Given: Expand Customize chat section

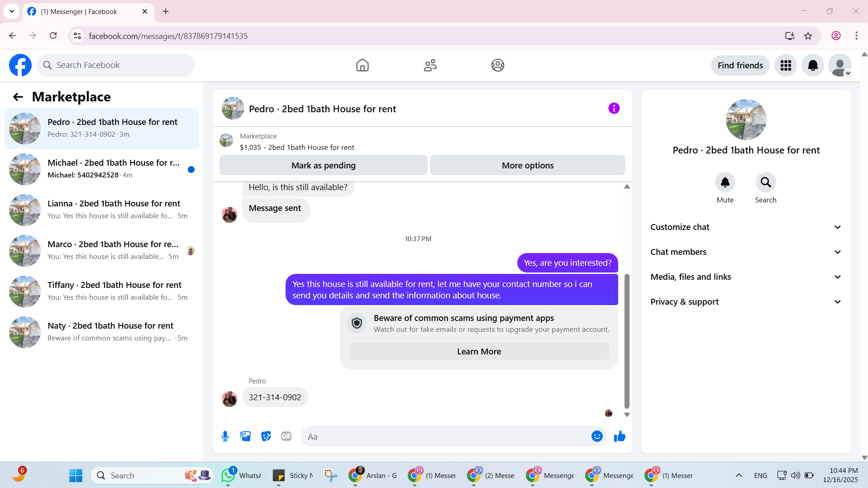Looking at the screenshot, I should tap(746, 227).
